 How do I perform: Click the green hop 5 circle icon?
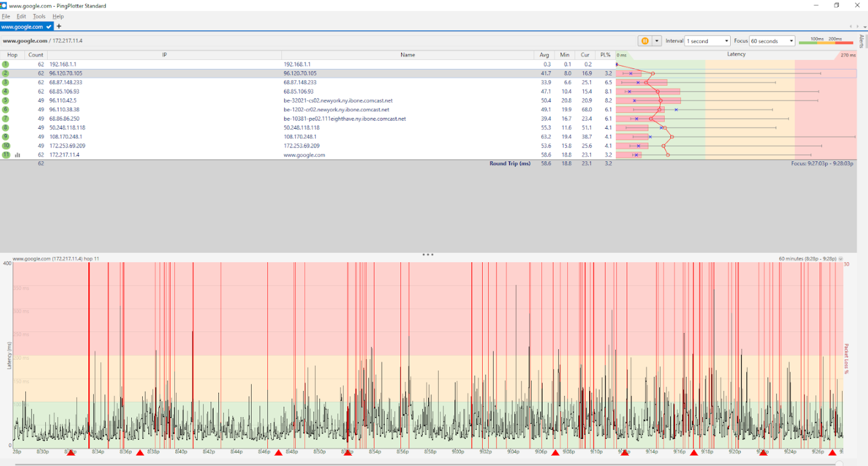click(x=5, y=100)
